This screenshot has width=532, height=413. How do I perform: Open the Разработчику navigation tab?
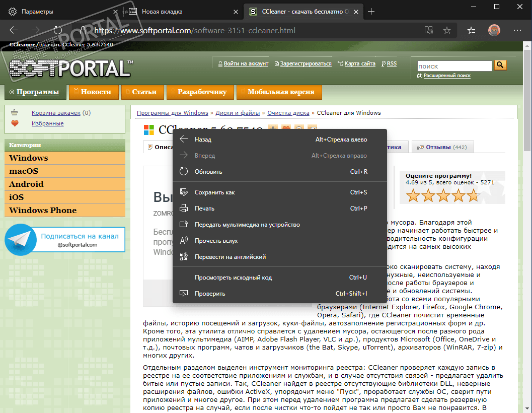[200, 92]
